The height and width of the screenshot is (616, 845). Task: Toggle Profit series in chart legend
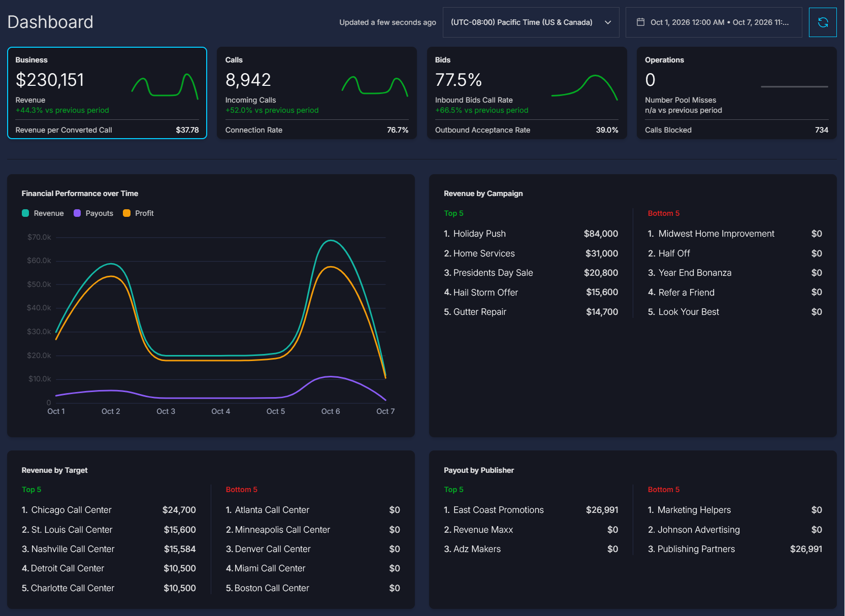(x=138, y=213)
